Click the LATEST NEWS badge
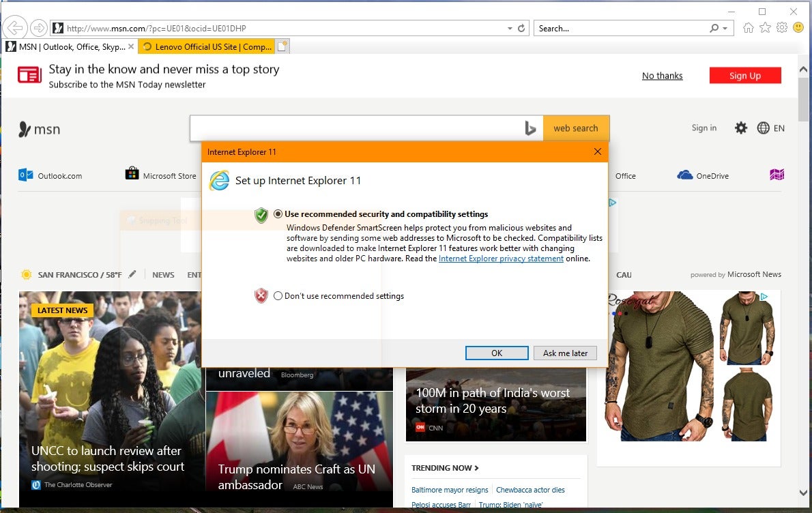 63,310
